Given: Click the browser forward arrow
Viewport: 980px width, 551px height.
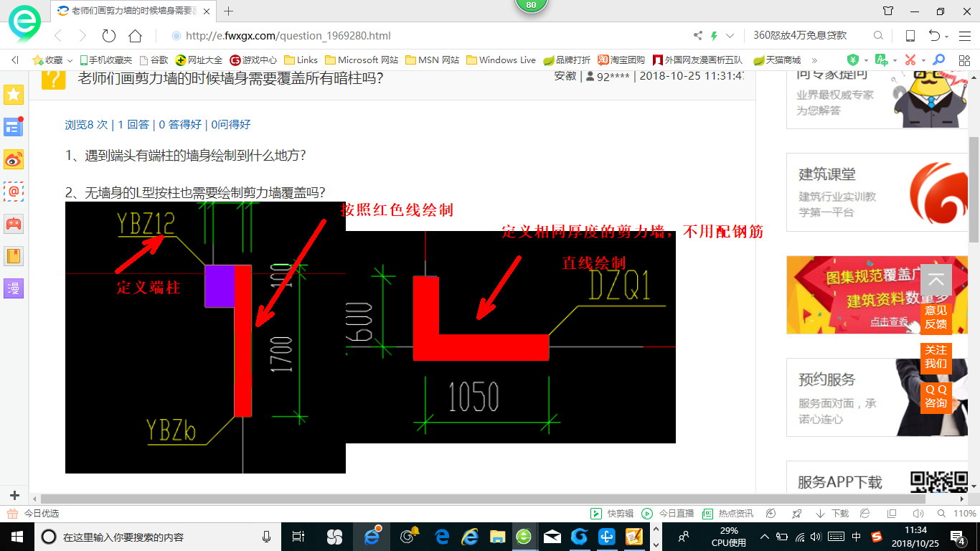Looking at the screenshot, I should (x=83, y=36).
